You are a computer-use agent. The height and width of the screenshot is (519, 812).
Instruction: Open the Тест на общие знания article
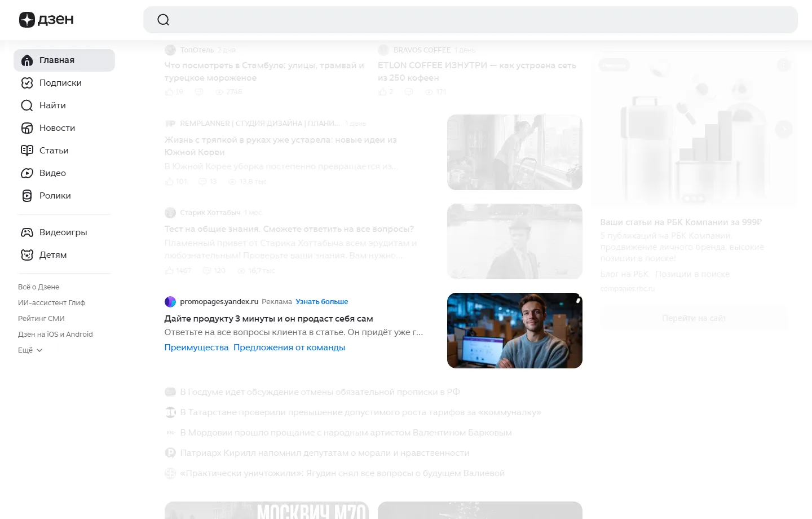(289, 229)
